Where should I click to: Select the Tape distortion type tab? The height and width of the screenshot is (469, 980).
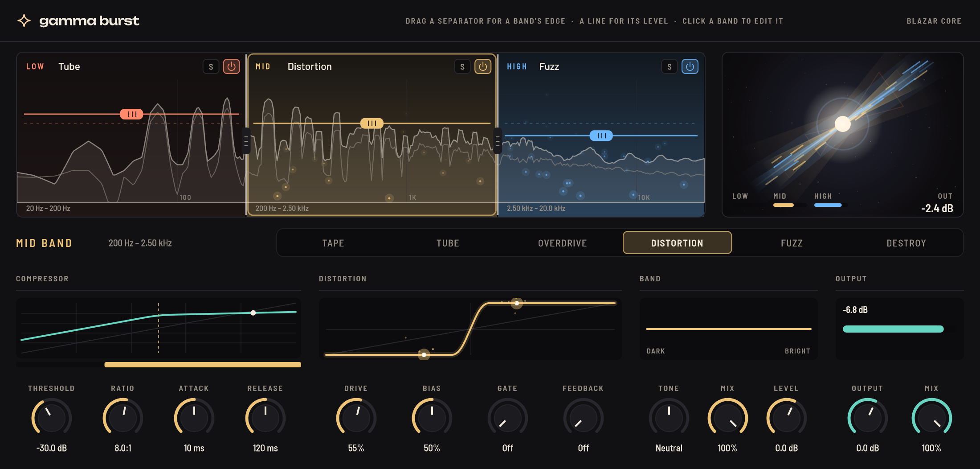pyautogui.click(x=333, y=243)
